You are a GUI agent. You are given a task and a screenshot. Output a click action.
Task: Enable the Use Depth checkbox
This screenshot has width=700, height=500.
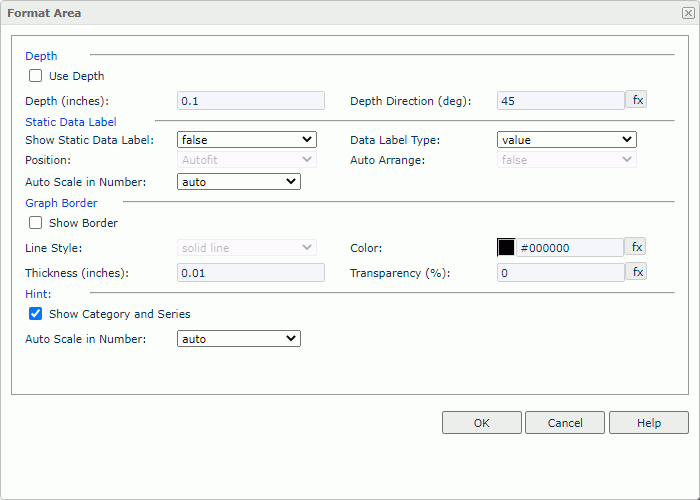36,76
